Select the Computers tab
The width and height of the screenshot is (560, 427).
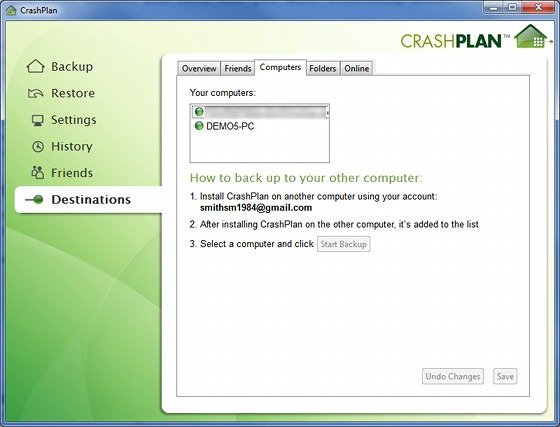(280, 67)
